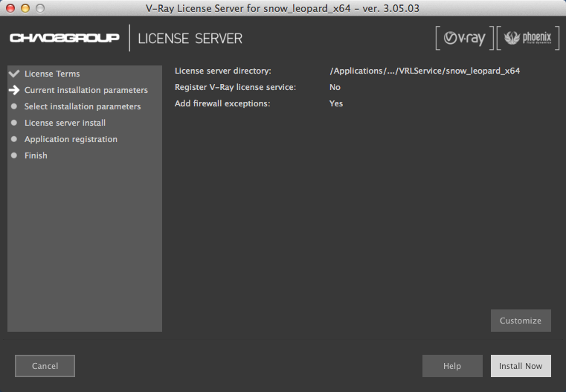Go to Select installation parameters step

tap(82, 106)
